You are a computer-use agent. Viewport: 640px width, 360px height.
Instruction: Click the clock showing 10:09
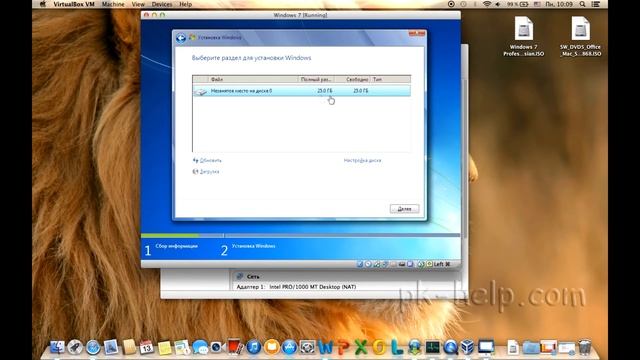(x=559, y=4)
